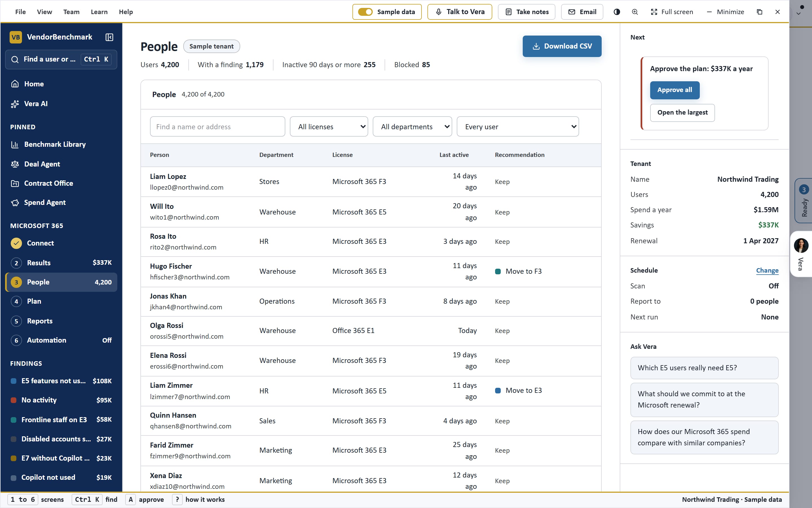Click the Take notes button
The height and width of the screenshot is (508, 812).
[x=527, y=12]
